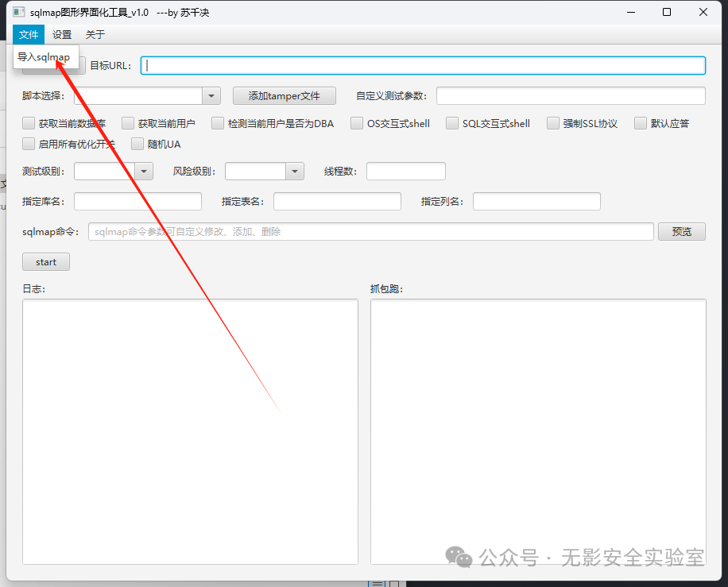This screenshot has height=587, width=728.
Task: Open the 测试级别 combo box
Action: [114, 172]
